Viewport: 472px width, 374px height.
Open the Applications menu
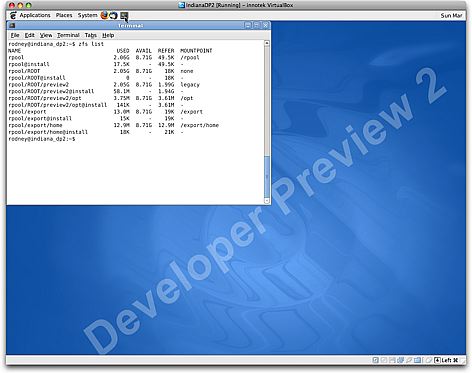pos(35,15)
